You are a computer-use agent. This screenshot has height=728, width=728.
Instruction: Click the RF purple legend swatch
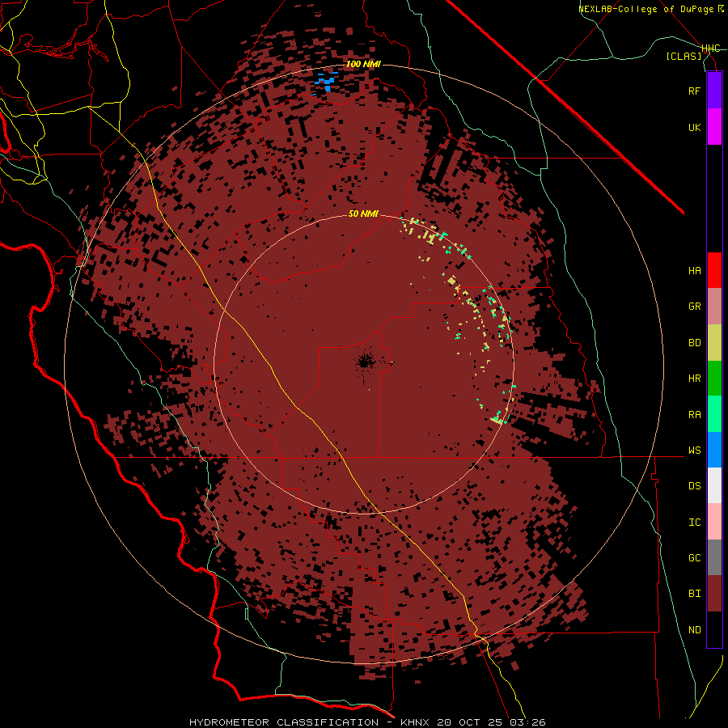[x=714, y=91]
